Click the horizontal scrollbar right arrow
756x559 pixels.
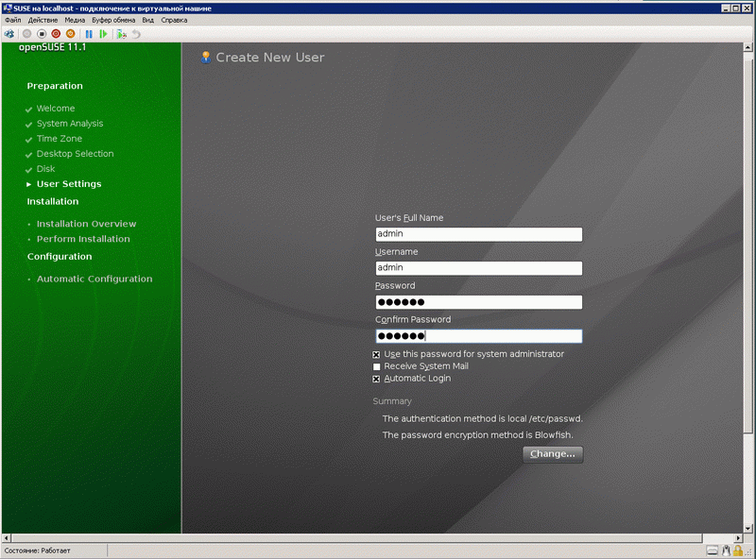tap(739, 537)
